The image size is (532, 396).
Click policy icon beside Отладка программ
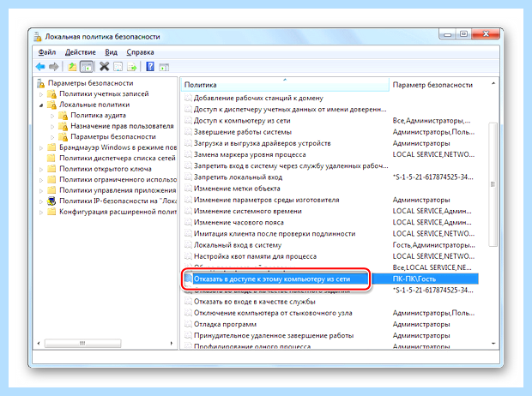tap(188, 324)
